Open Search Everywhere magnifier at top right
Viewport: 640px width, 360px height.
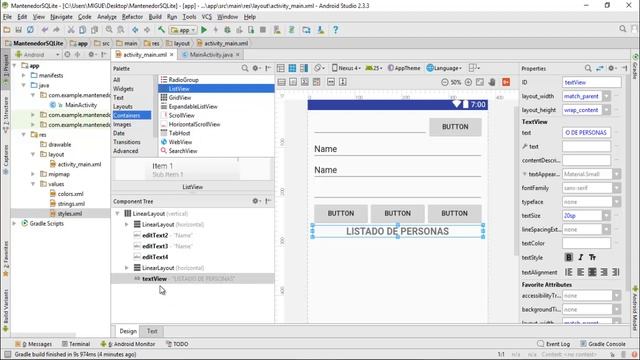[x=622, y=29]
